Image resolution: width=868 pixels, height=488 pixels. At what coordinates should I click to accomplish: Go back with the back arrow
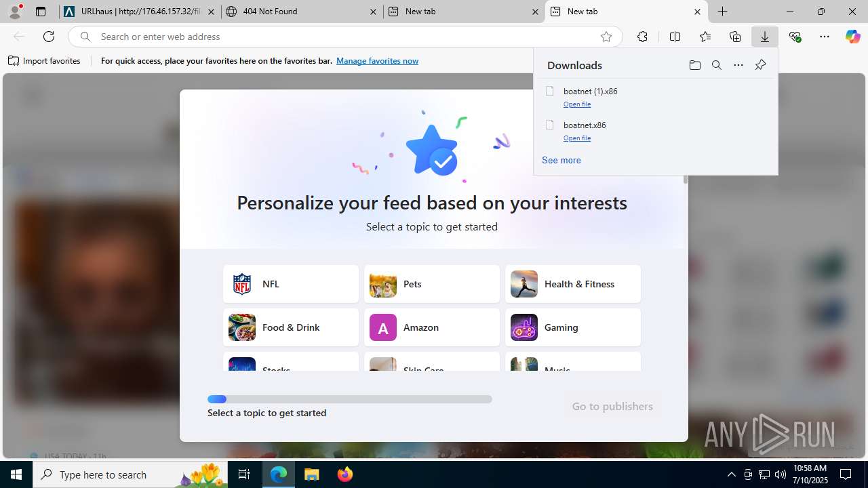pos(19,37)
